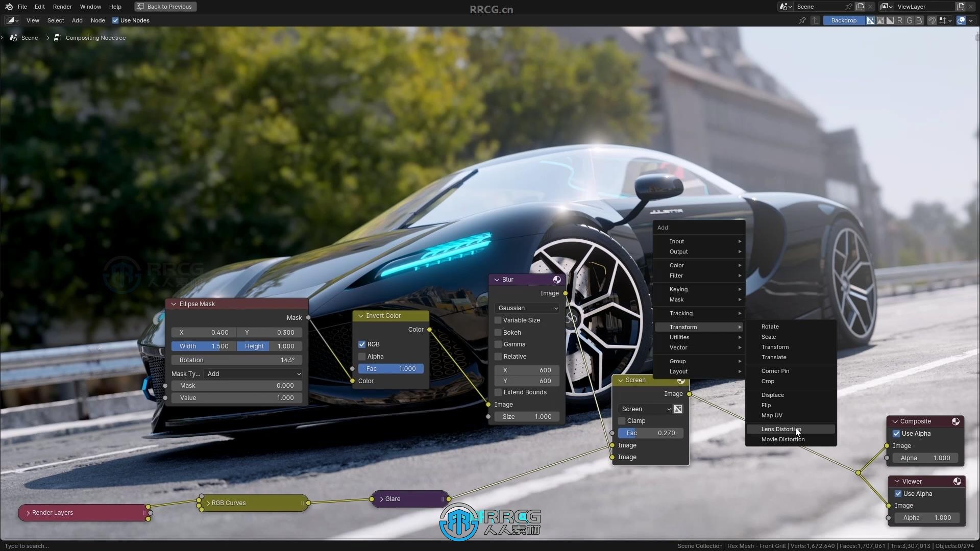Expand the Gaussian blur type dropdown
Image resolution: width=980 pixels, height=551 pixels.
pos(527,308)
